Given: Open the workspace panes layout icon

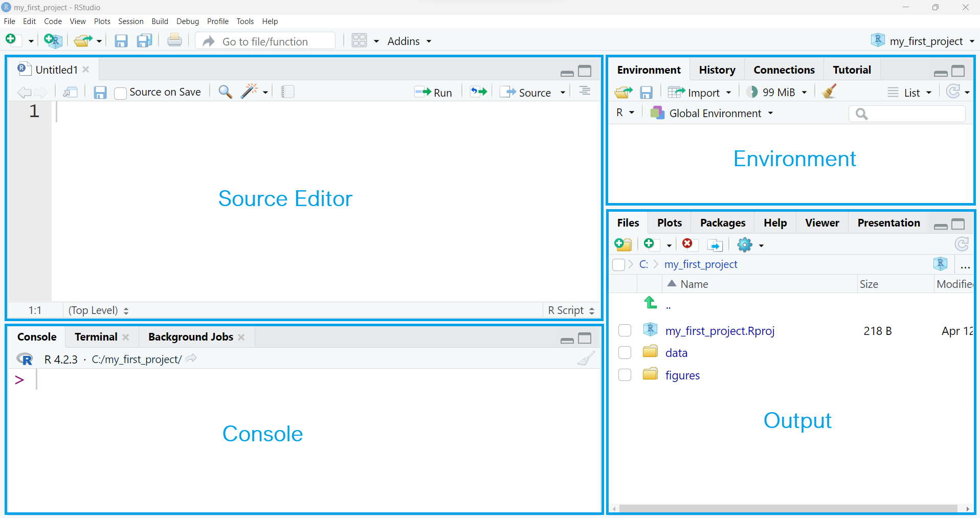Looking at the screenshot, I should [x=360, y=40].
